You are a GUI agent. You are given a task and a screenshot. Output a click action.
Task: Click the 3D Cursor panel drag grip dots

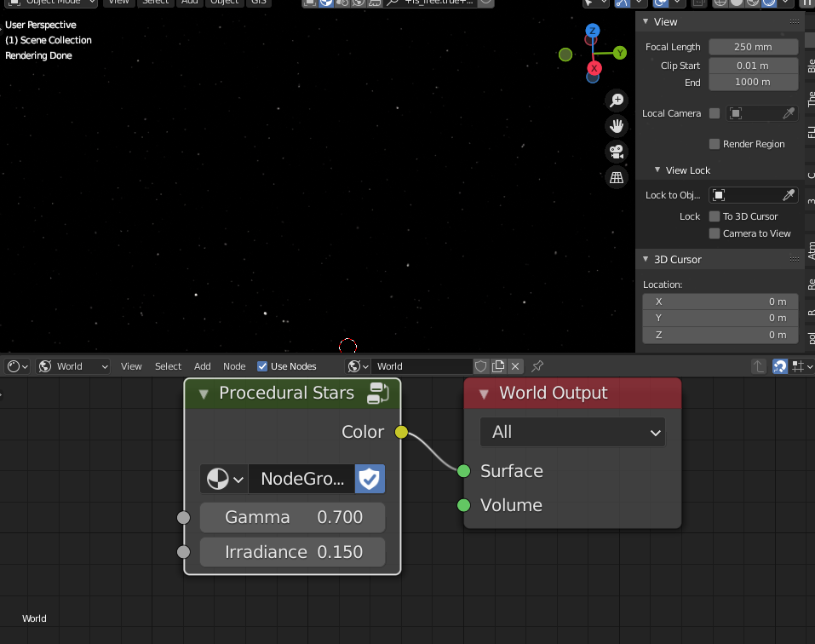click(x=795, y=259)
